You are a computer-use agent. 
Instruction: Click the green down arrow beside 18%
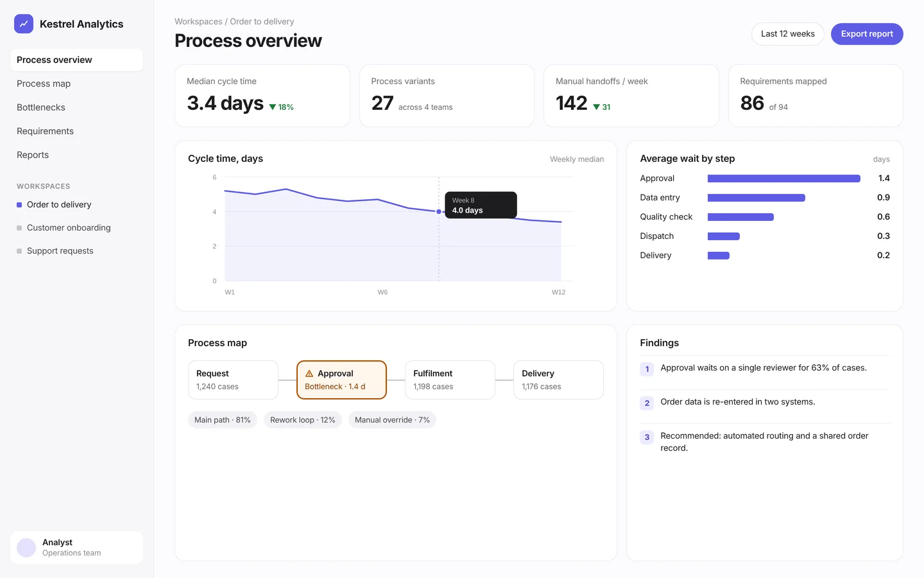point(273,107)
